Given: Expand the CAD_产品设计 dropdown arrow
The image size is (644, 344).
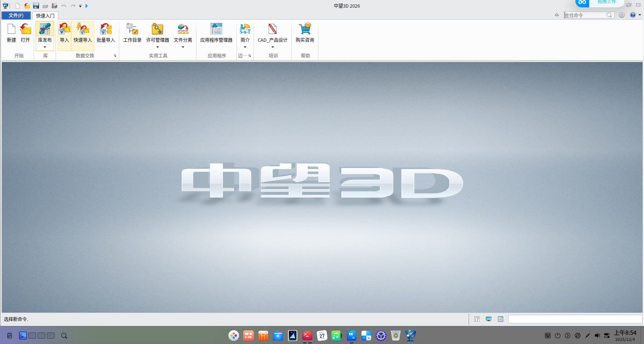Looking at the screenshot, I should pyautogui.click(x=273, y=47).
